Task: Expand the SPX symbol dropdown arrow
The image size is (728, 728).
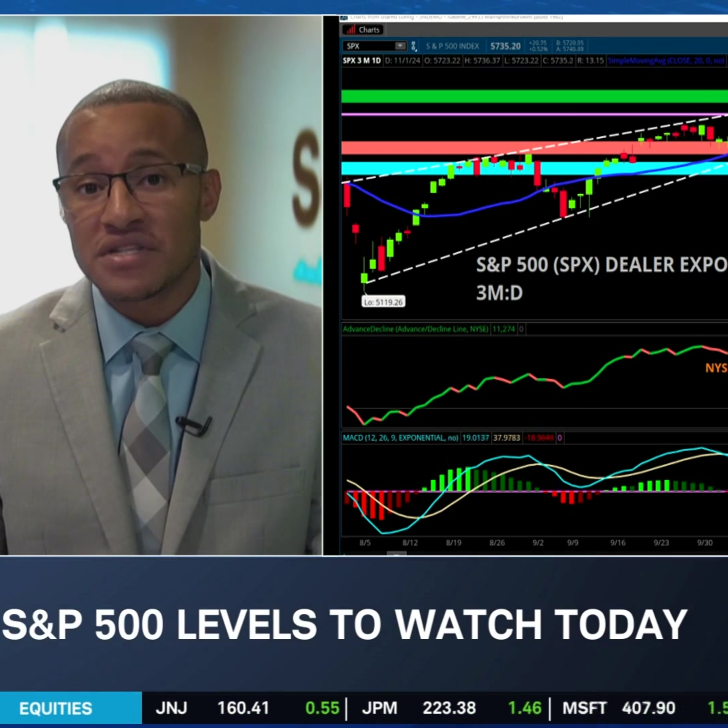Action: tap(400, 46)
